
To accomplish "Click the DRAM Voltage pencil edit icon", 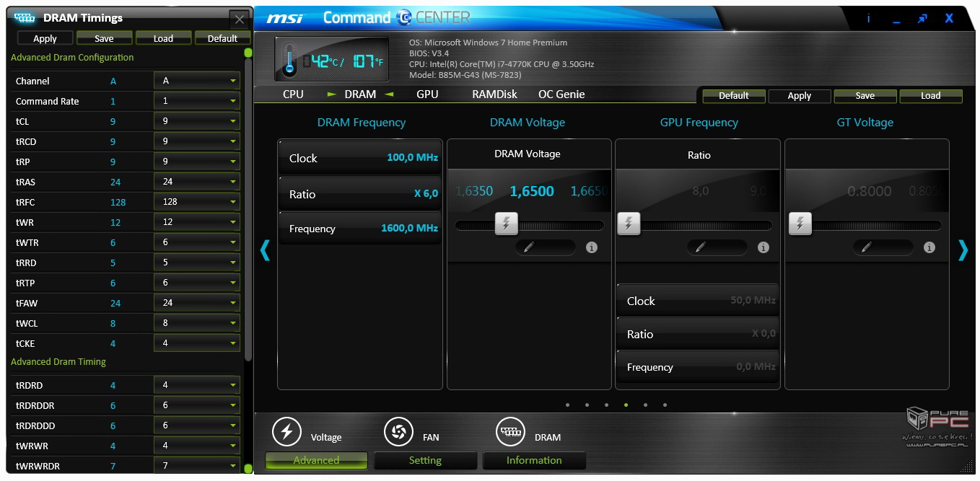I will coord(528,247).
